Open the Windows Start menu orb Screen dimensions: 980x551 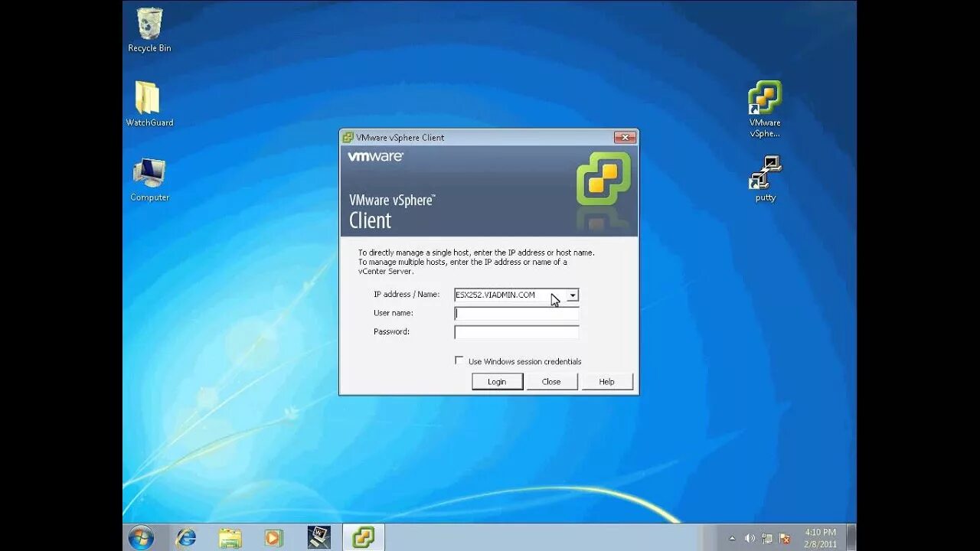click(141, 538)
